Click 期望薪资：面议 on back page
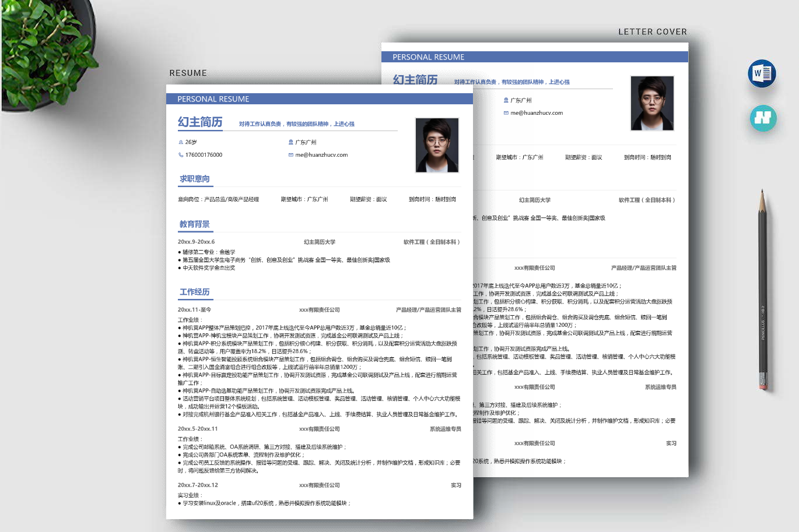The height and width of the screenshot is (532, 799). point(584,157)
